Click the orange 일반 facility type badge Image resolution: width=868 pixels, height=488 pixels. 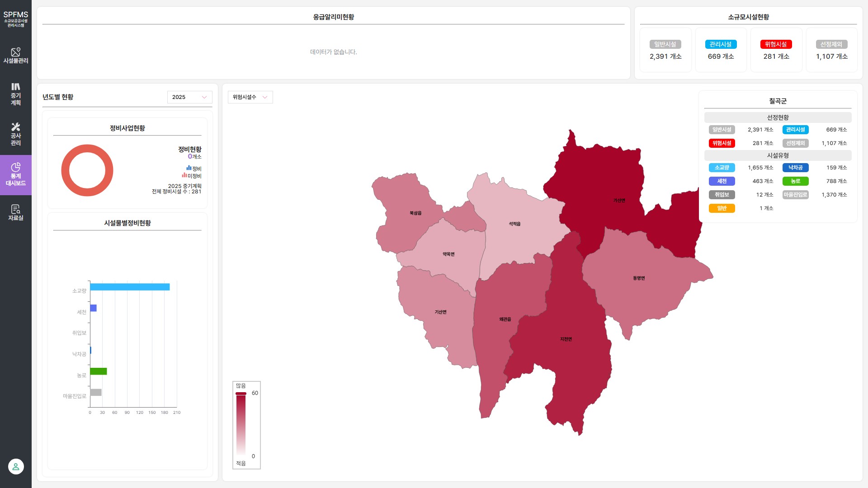click(722, 208)
